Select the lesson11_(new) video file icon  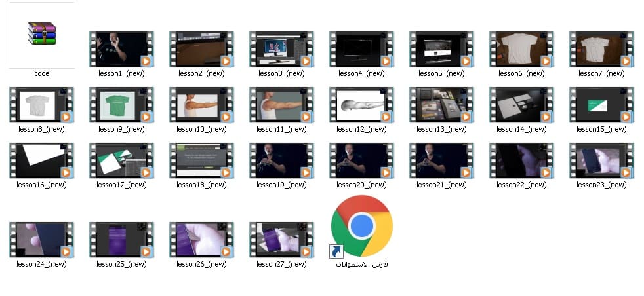282,105
